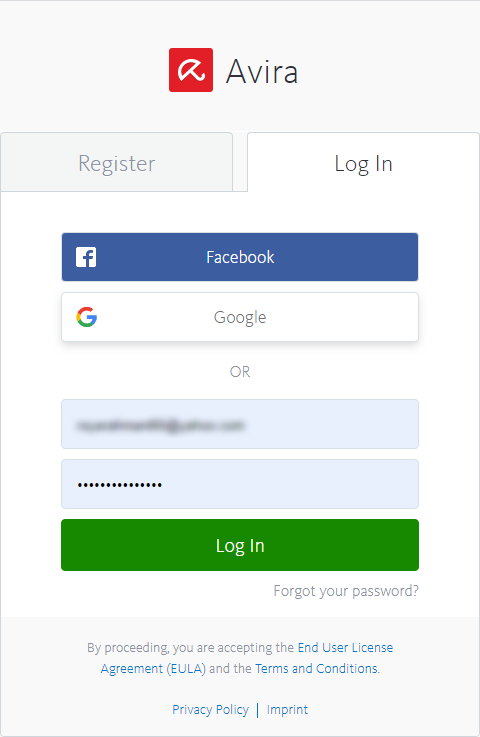This screenshot has width=480, height=737.
Task: Open the Imprint link
Action: coord(287,709)
